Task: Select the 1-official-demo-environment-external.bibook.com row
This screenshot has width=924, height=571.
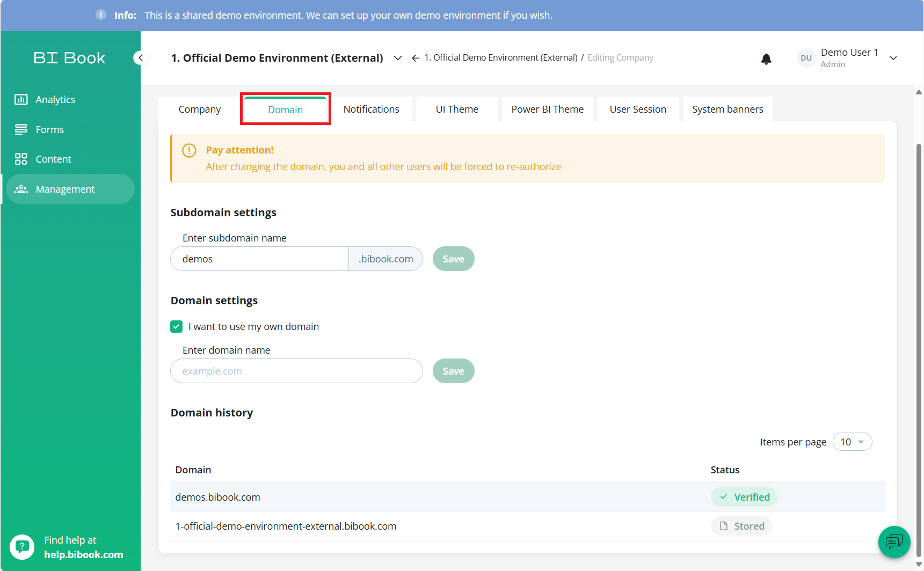Action: tap(527, 526)
